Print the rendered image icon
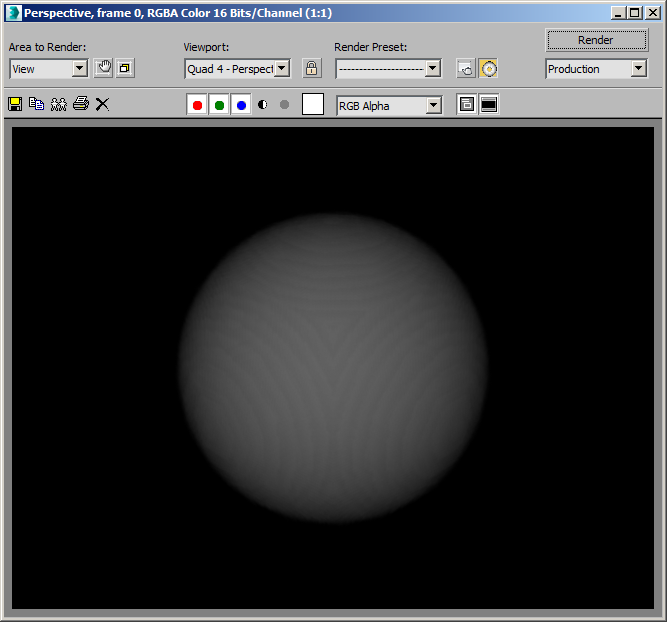Screen dimensions: 667x622 (x=81, y=104)
